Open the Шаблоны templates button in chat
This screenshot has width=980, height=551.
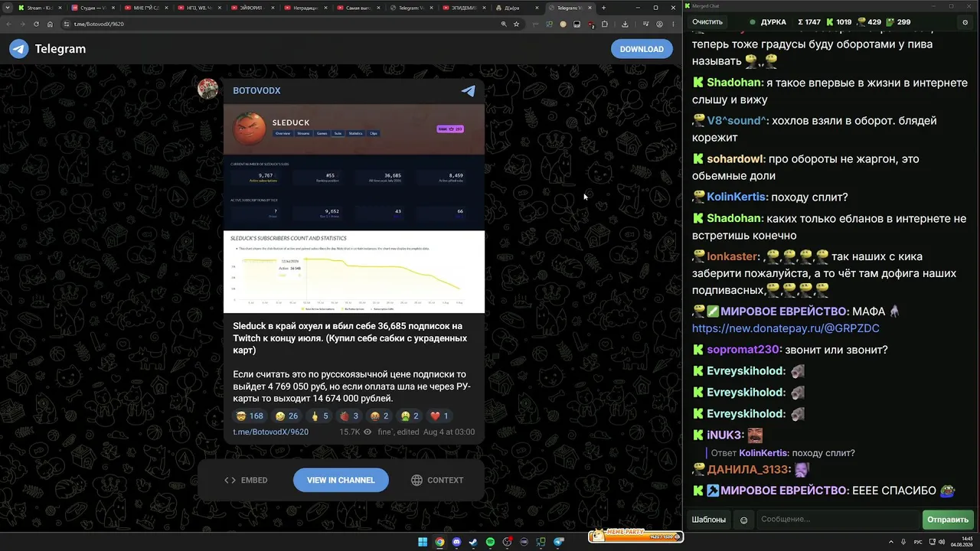coord(709,520)
